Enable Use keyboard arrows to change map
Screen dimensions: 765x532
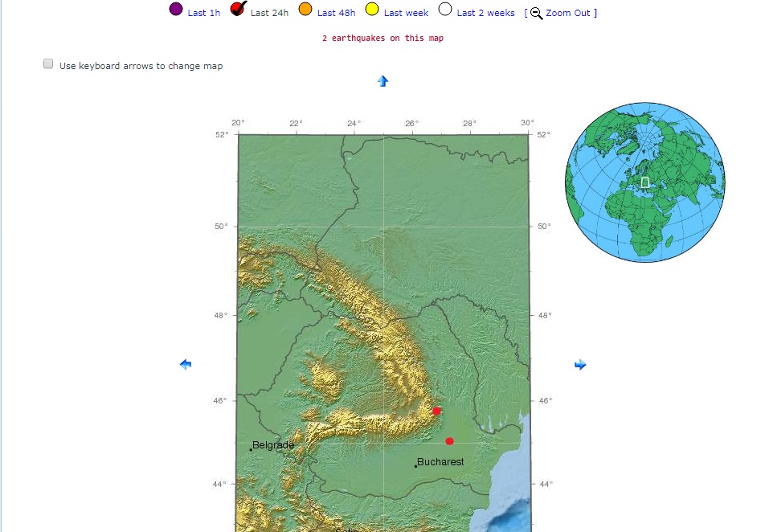click(48, 64)
